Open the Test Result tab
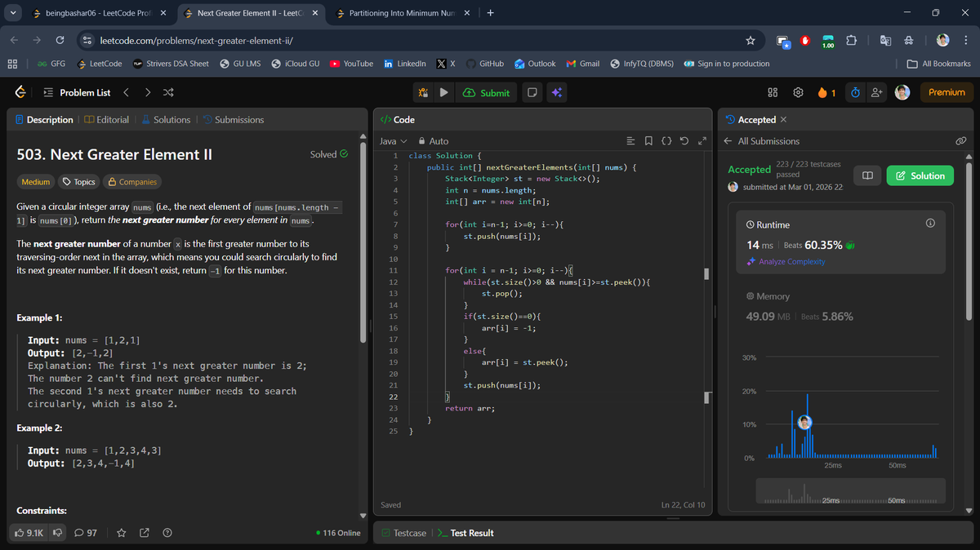 (465, 533)
